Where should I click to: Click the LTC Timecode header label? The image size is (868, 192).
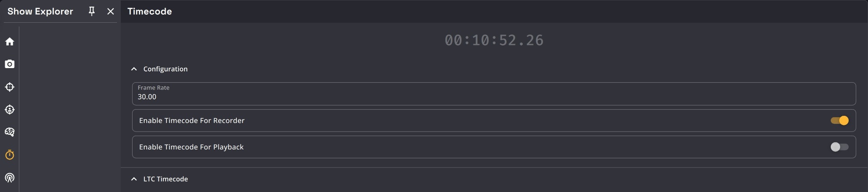click(x=166, y=179)
